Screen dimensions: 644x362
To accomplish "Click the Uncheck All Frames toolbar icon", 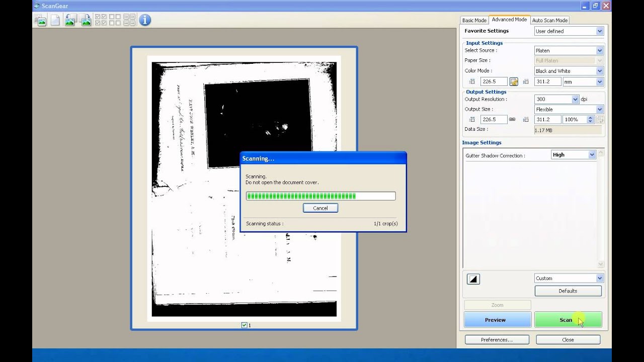I will click(115, 20).
